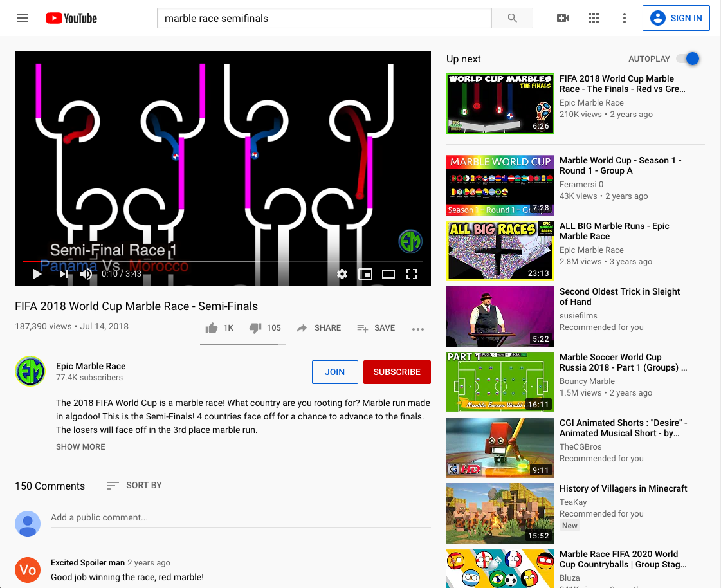Open the create video camera icon
The width and height of the screenshot is (721, 588).
pos(562,19)
